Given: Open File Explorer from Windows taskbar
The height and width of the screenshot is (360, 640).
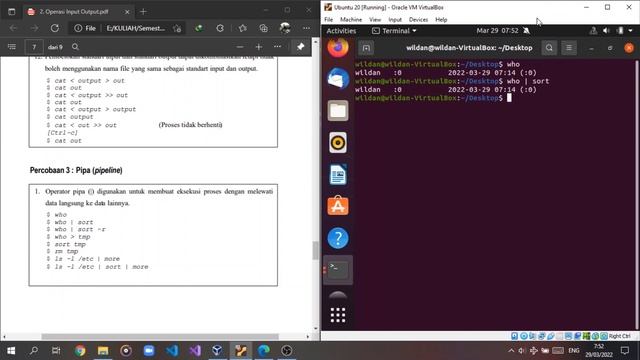Looking at the screenshot, I should pyautogui.click(x=103, y=351).
